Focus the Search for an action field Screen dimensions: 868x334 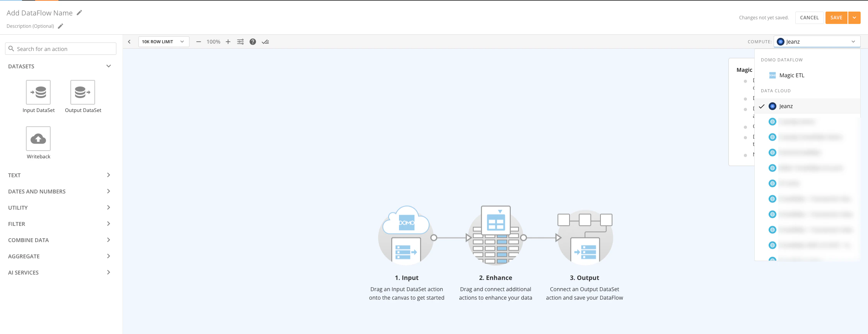coord(61,49)
